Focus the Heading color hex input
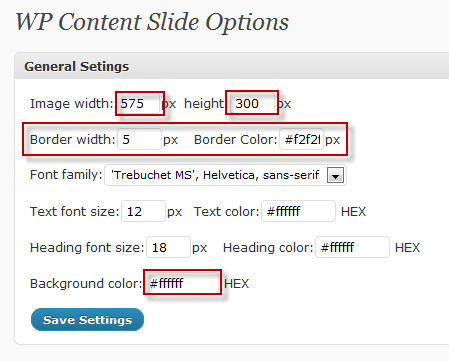 352,247
